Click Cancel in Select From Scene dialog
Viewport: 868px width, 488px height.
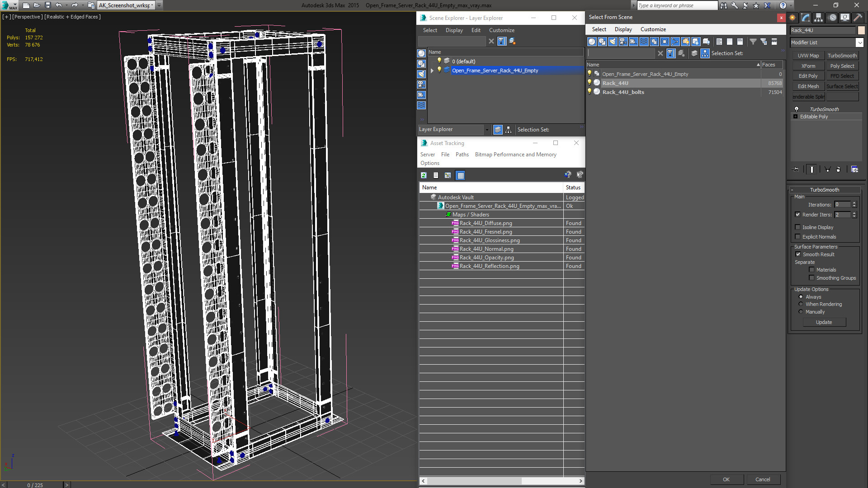pyautogui.click(x=763, y=479)
